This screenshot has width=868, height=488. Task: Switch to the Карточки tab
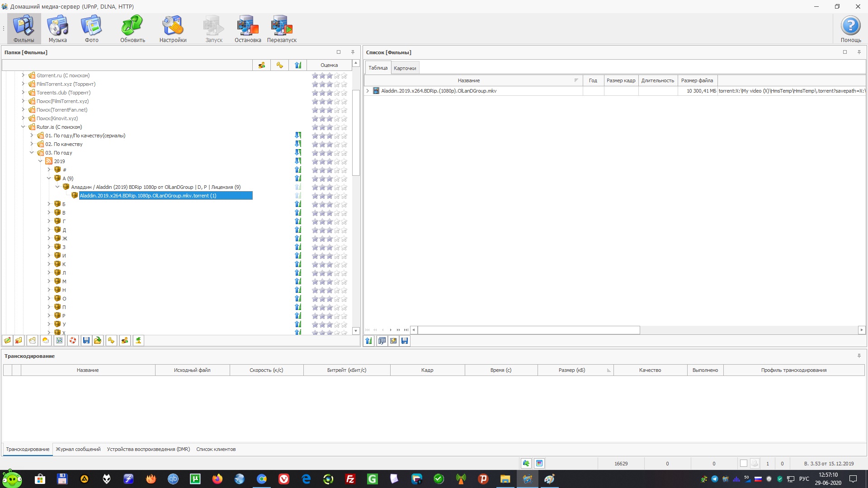click(x=405, y=68)
